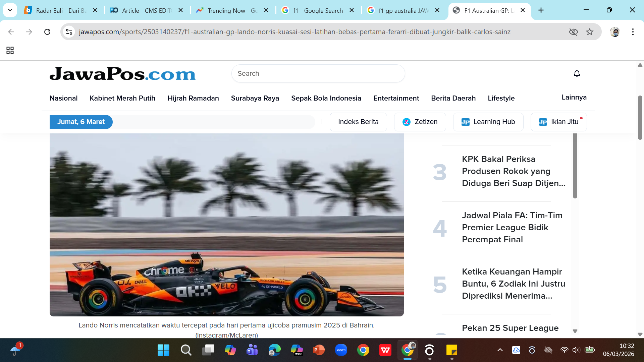This screenshot has height=362, width=644.
Task: Go back to previous page
Action: [11, 32]
